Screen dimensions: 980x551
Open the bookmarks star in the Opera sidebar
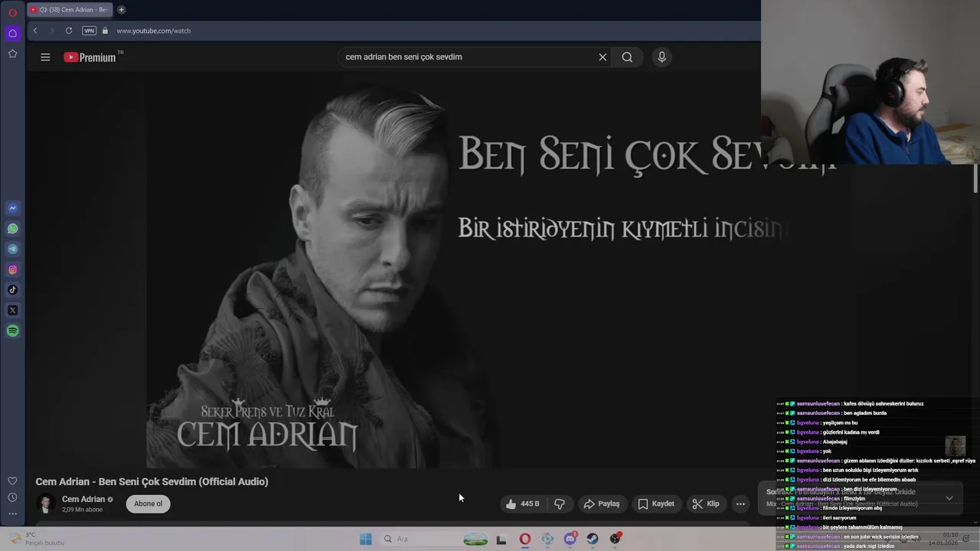(12, 54)
